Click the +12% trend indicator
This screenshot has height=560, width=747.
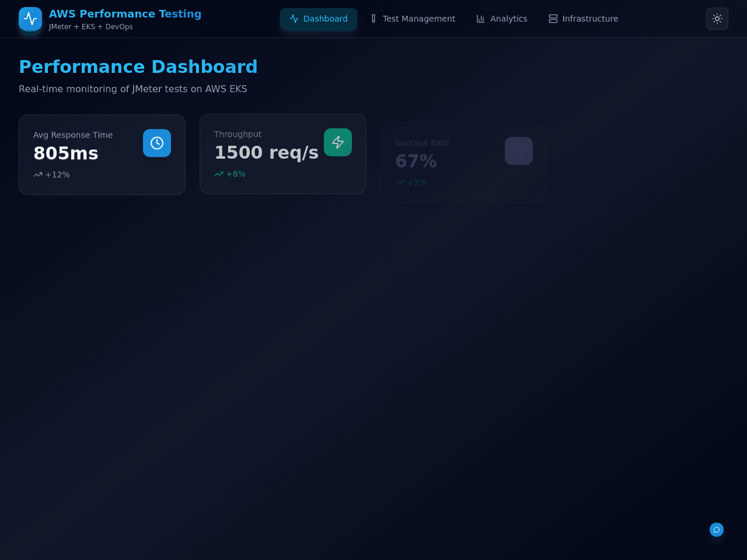(51, 174)
